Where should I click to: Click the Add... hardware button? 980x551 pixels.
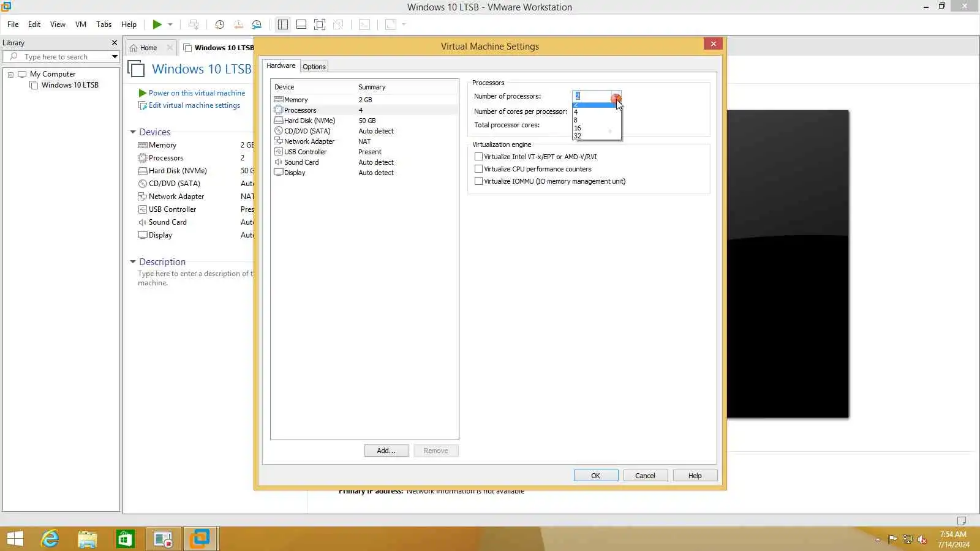(386, 451)
